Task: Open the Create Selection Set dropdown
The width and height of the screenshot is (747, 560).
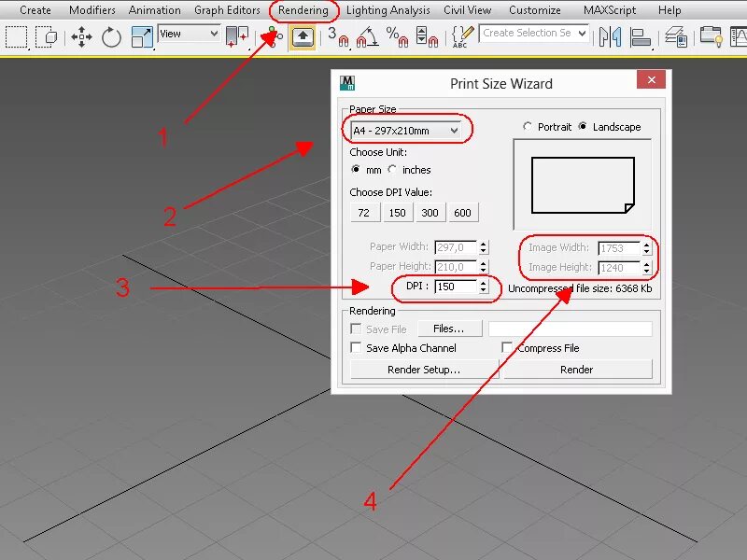Action: [533, 34]
